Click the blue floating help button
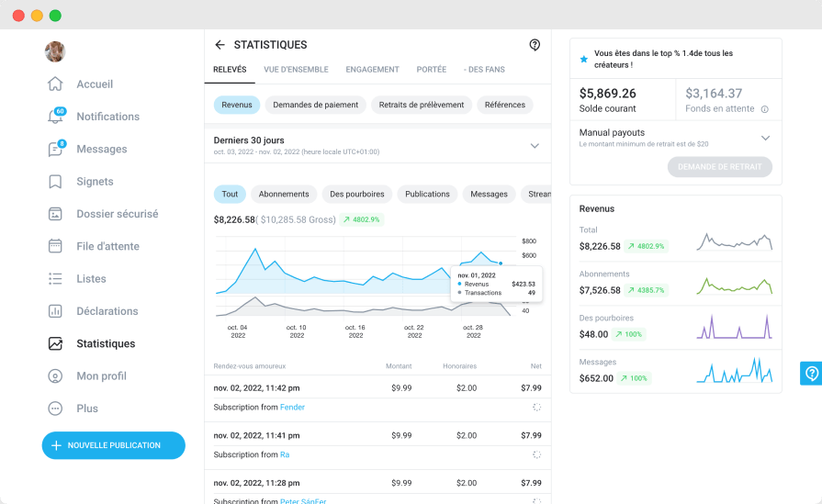 coord(811,373)
